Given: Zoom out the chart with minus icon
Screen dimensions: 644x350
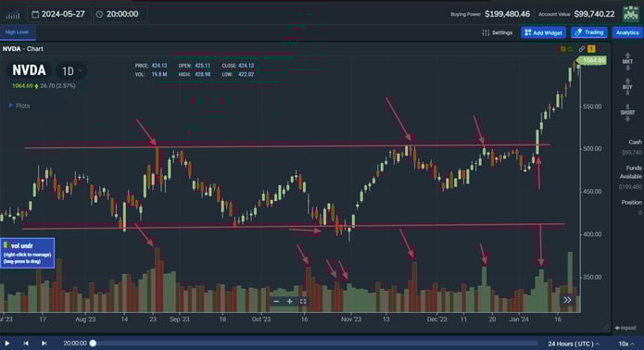Looking at the screenshot, I should point(276,301).
